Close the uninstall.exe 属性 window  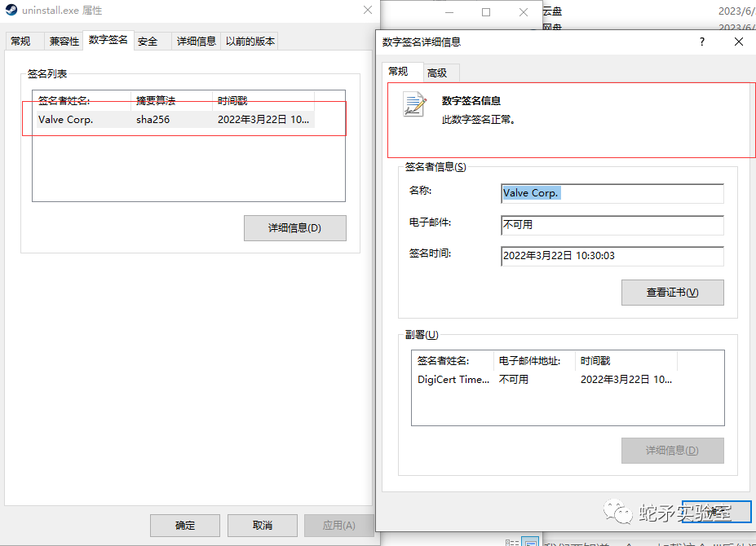(368, 10)
